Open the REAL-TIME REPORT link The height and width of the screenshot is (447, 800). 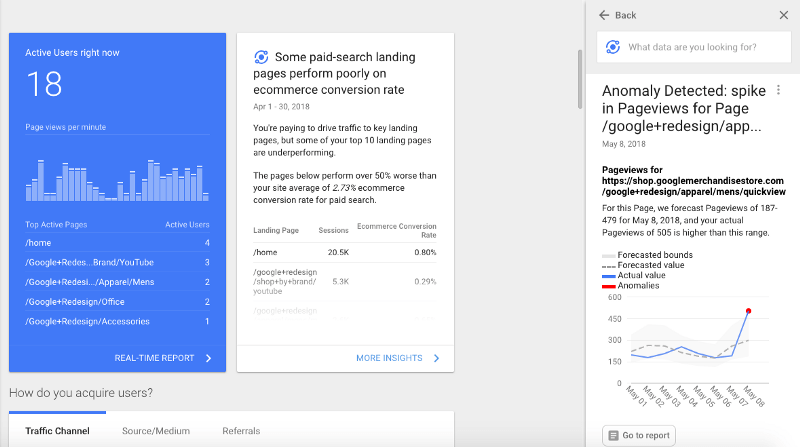pos(154,358)
